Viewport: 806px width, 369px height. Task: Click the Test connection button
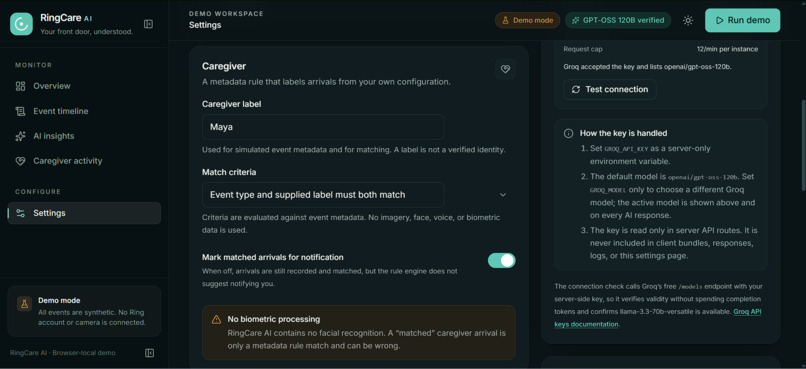pyautogui.click(x=610, y=89)
